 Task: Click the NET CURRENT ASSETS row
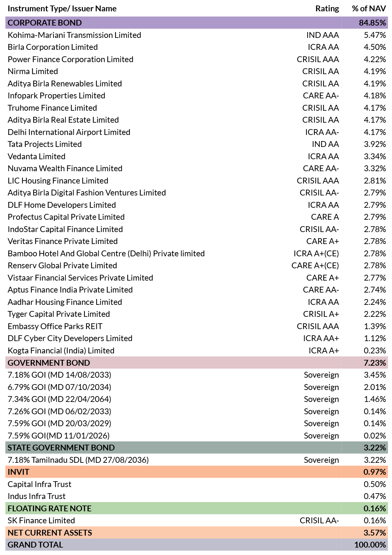(196, 533)
